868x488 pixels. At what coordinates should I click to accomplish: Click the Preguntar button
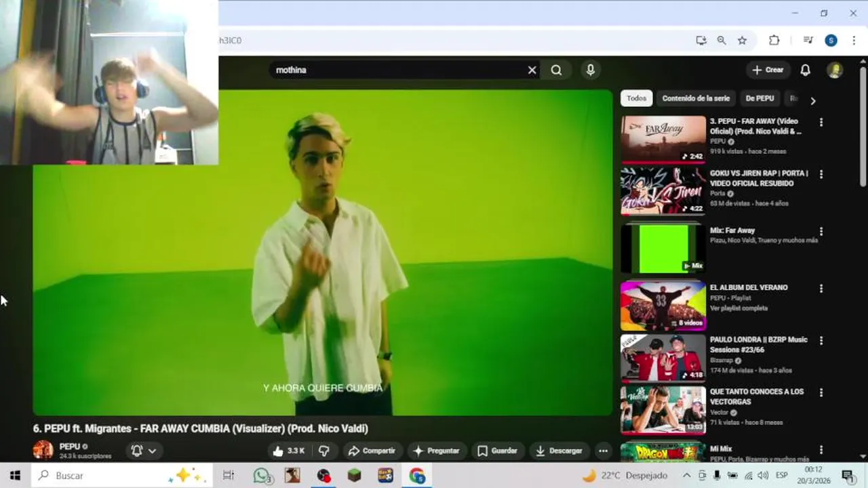pos(436,451)
